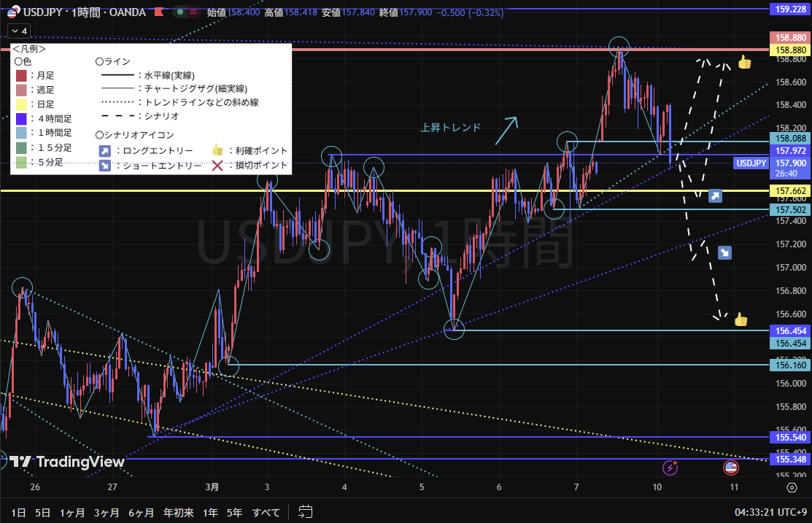
Task: Click the short entry arrow icon on chart
Action: point(724,252)
